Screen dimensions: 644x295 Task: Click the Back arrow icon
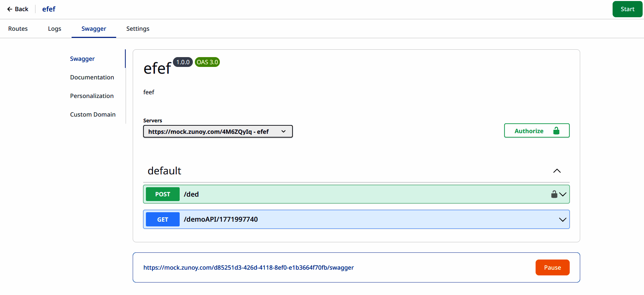pos(10,9)
